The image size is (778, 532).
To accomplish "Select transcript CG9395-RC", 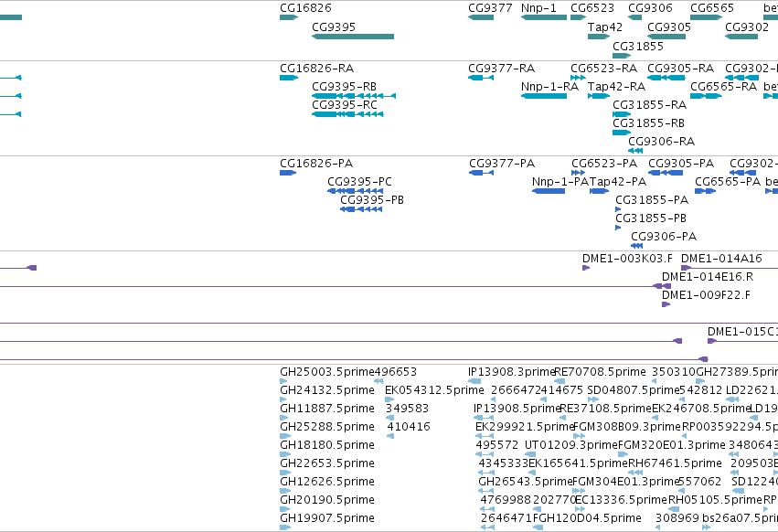I will (x=347, y=114).
